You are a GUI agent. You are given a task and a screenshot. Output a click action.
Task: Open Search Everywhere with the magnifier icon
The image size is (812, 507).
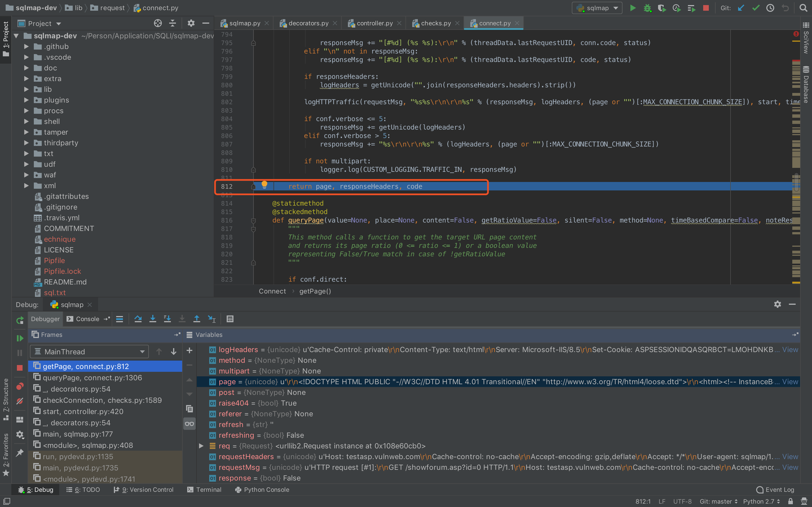(804, 8)
